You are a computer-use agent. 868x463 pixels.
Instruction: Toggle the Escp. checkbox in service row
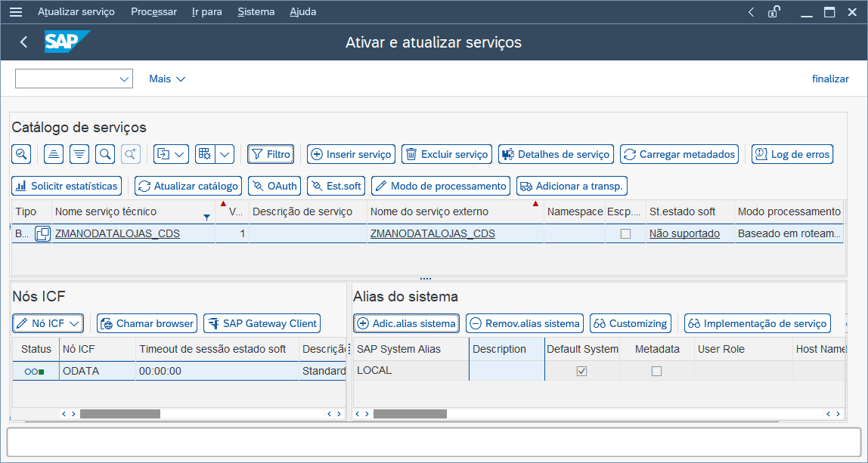625,234
